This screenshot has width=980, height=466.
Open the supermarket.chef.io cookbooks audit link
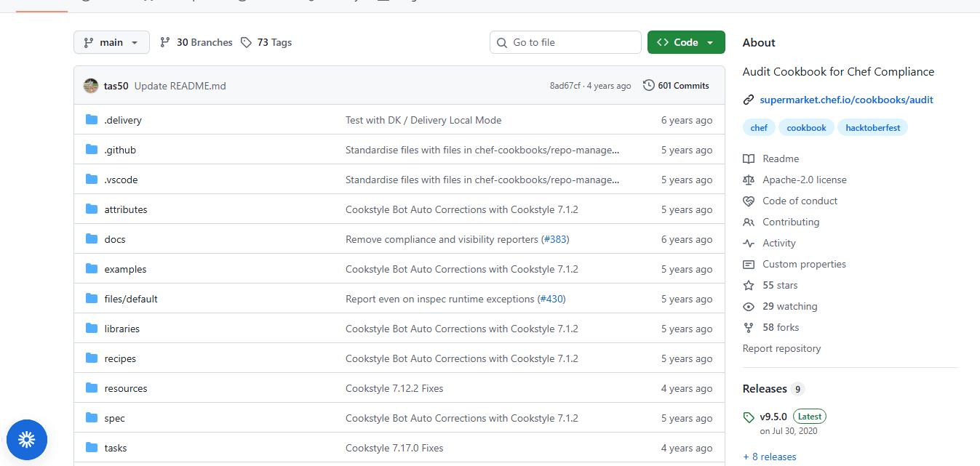[846, 100]
